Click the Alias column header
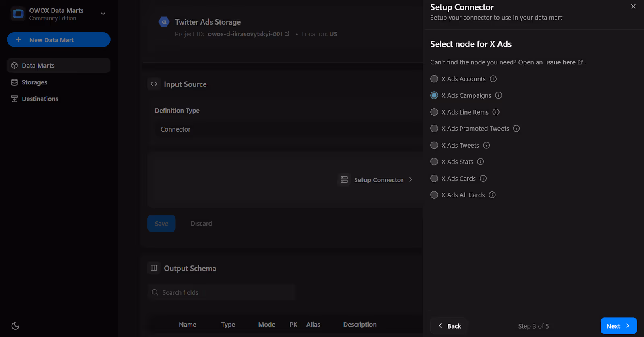Screen dimensions: 644x337 (313, 325)
